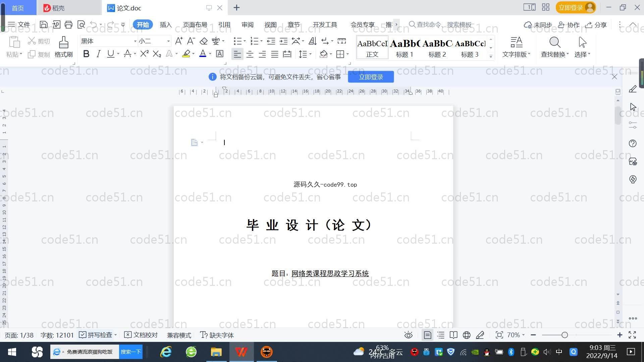The height and width of the screenshot is (362, 644).
Task: Apply superscript formatting
Action: coord(144,54)
